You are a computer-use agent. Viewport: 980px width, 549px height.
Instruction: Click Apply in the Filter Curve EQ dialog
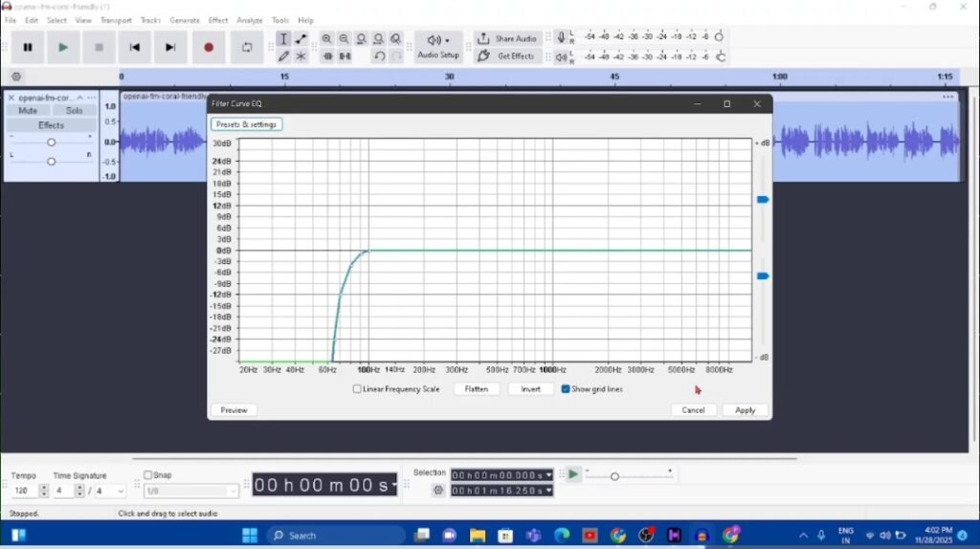pos(745,410)
